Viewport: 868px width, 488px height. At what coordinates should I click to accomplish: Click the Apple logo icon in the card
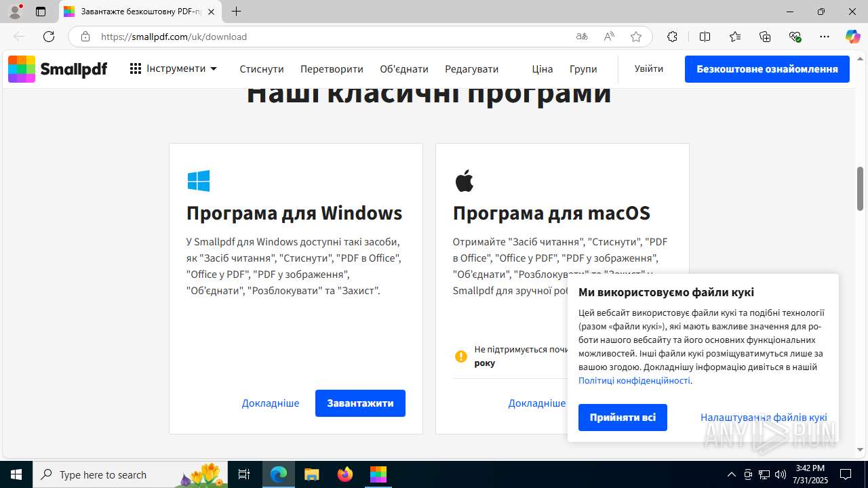tap(464, 181)
